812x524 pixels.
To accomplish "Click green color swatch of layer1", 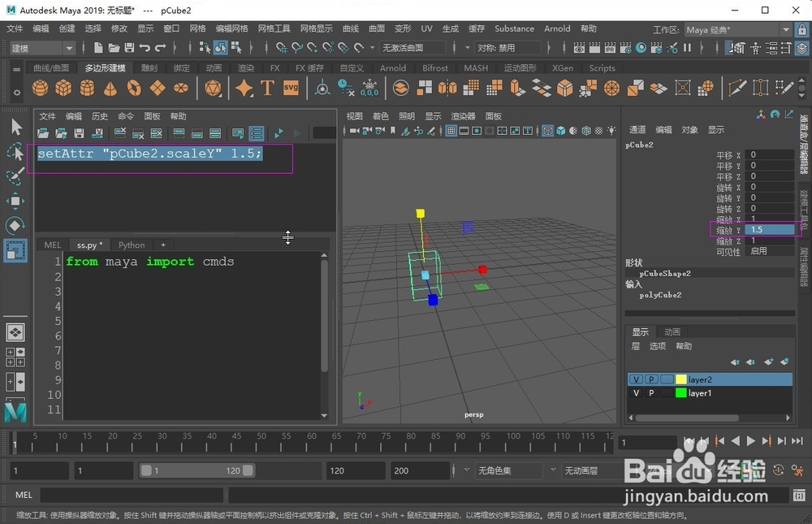I will point(681,393).
